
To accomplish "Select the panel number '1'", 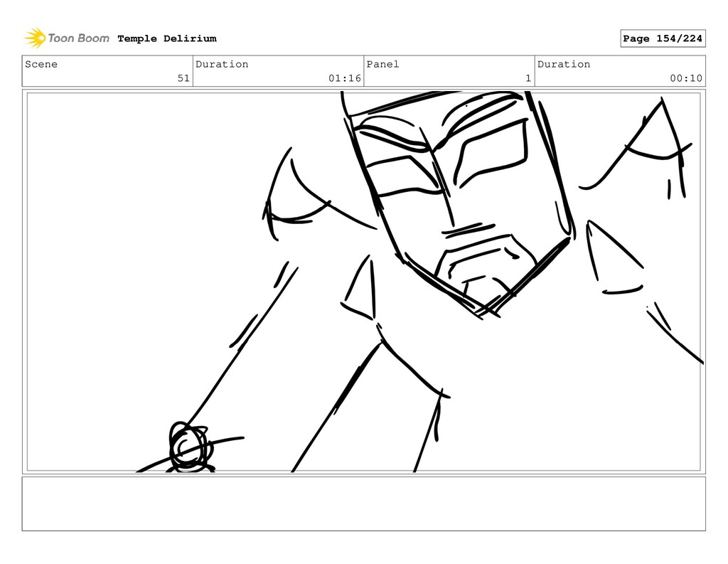I will 528,78.
